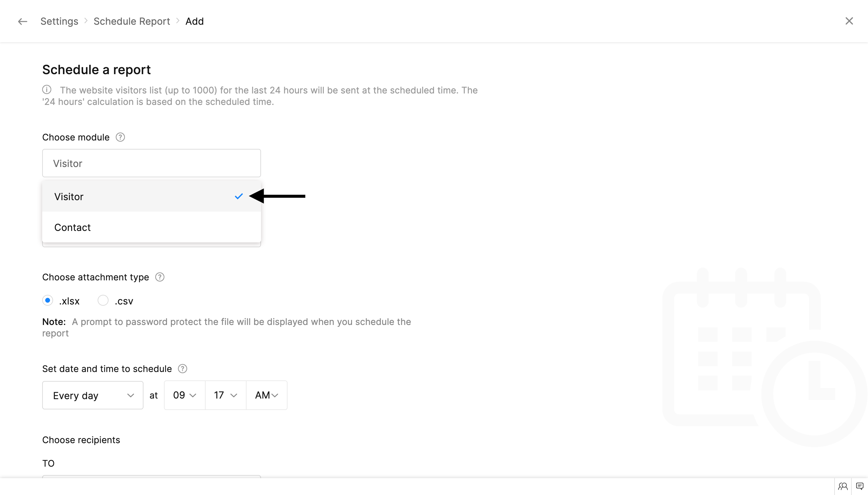This screenshot has width=868, height=495.
Task: Click the Choose module help icon
Action: tap(120, 137)
